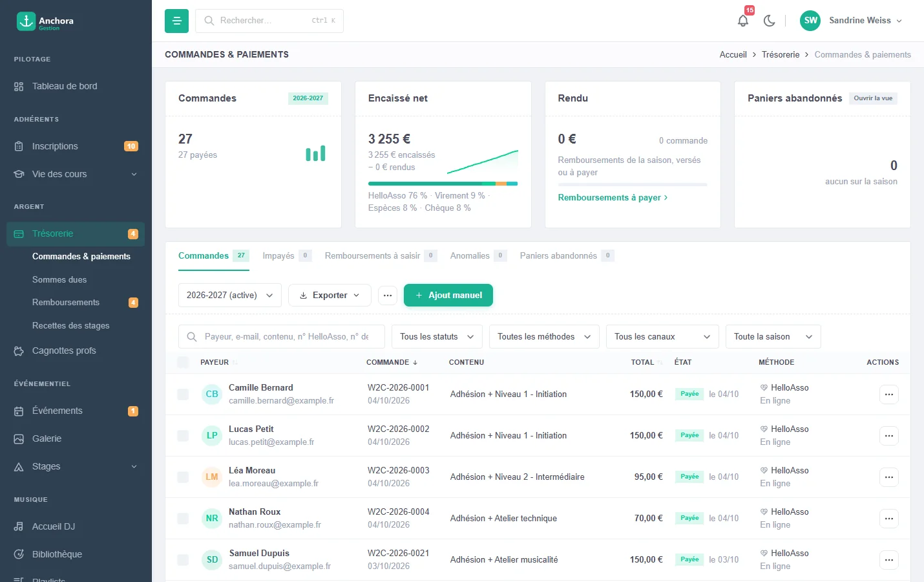
Task: Check the box for Camille Bernard's row
Action: click(x=183, y=394)
